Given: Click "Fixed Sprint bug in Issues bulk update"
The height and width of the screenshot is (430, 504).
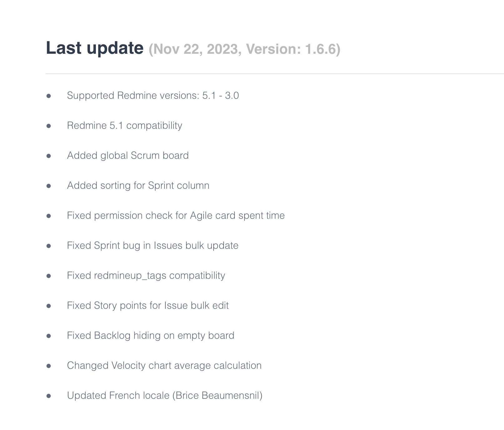Looking at the screenshot, I should 152,246.
